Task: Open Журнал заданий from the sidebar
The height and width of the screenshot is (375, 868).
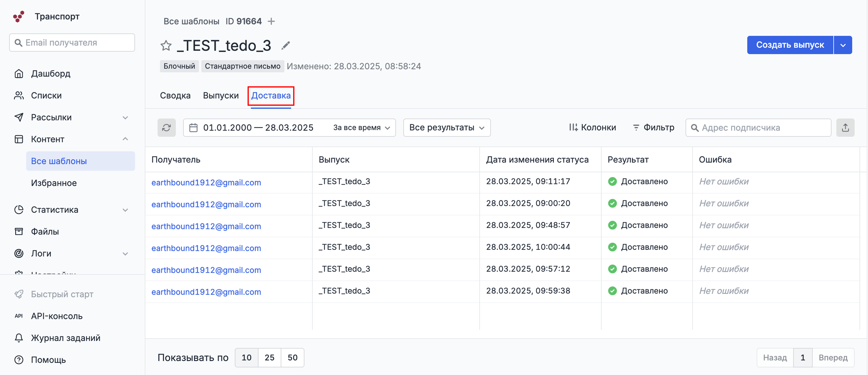Action: 65,338
